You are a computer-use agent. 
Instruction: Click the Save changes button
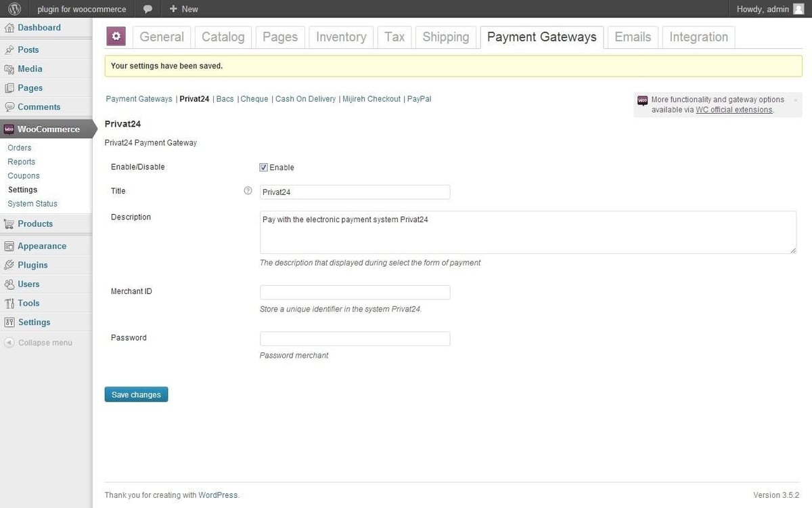point(136,394)
